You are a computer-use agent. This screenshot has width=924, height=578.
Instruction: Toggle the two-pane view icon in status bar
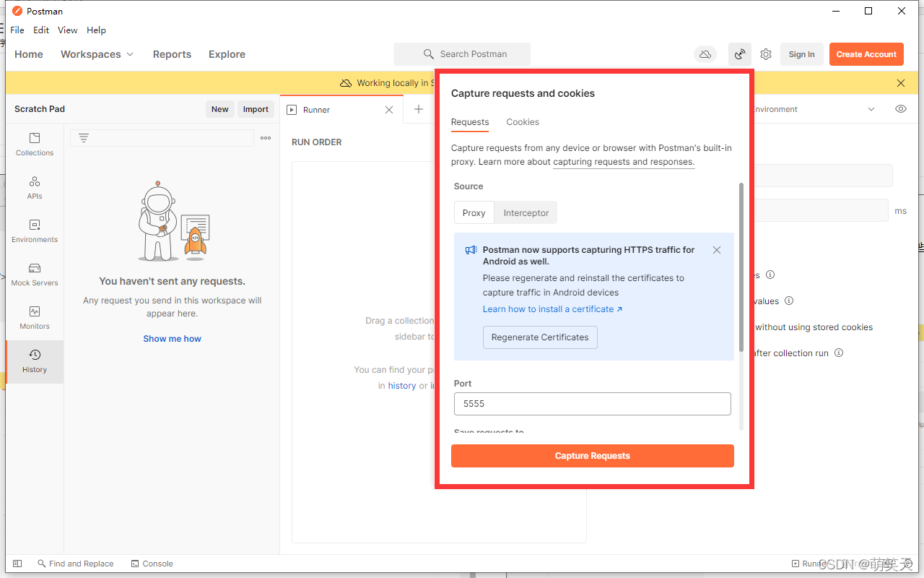point(17,564)
